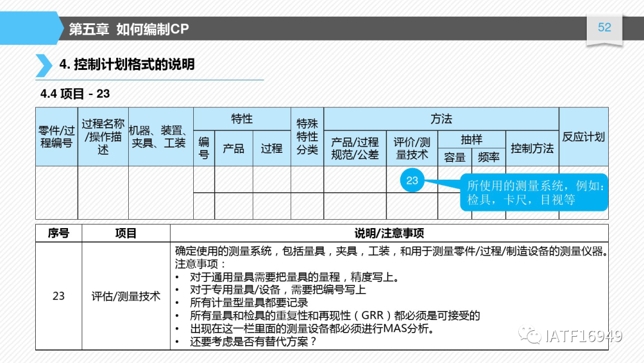Image resolution: width=644 pixels, height=363 pixels.
Task: Click the 方法 group header
Action: pos(441,119)
